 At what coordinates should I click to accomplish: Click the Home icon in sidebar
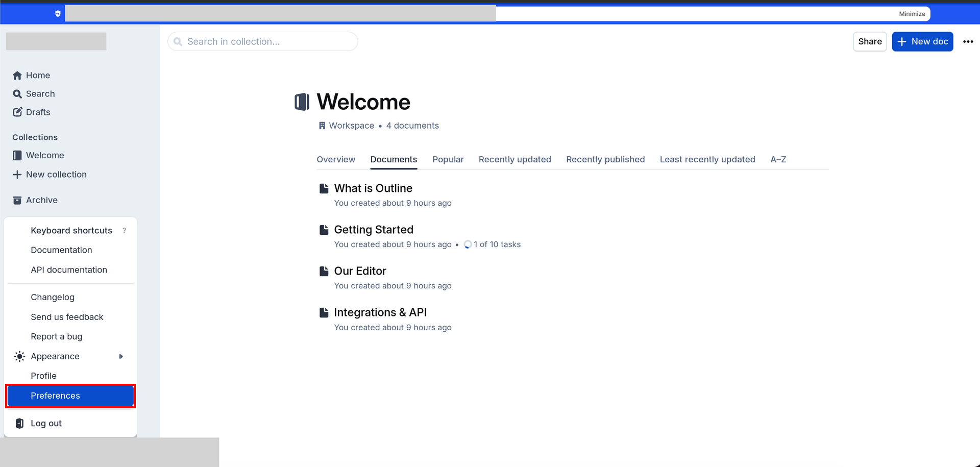(x=17, y=76)
